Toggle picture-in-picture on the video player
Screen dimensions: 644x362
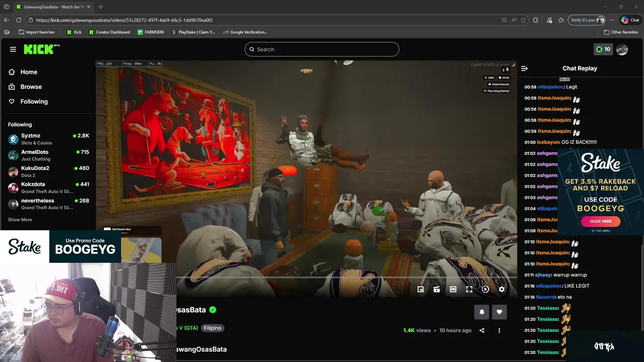(x=421, y=289)
